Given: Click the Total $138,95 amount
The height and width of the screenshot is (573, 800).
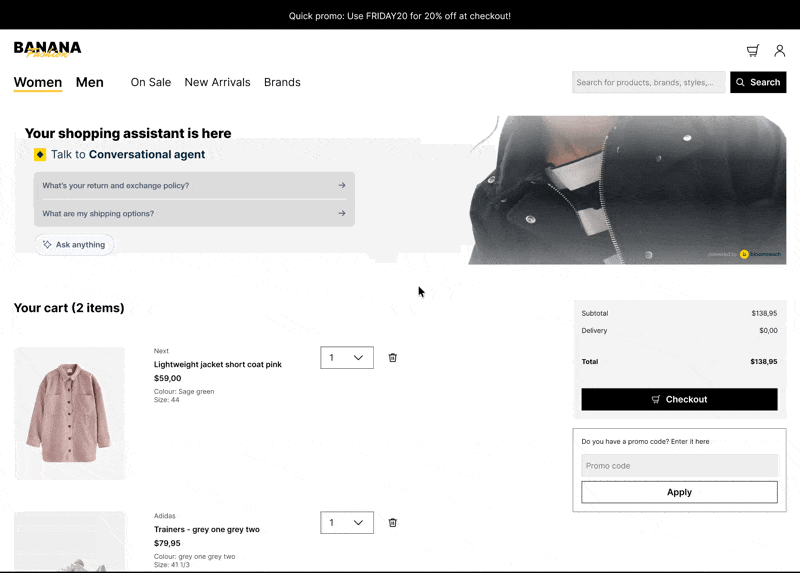Looking at the screenshot, I should pyautogui.click(x=764, y=361).
